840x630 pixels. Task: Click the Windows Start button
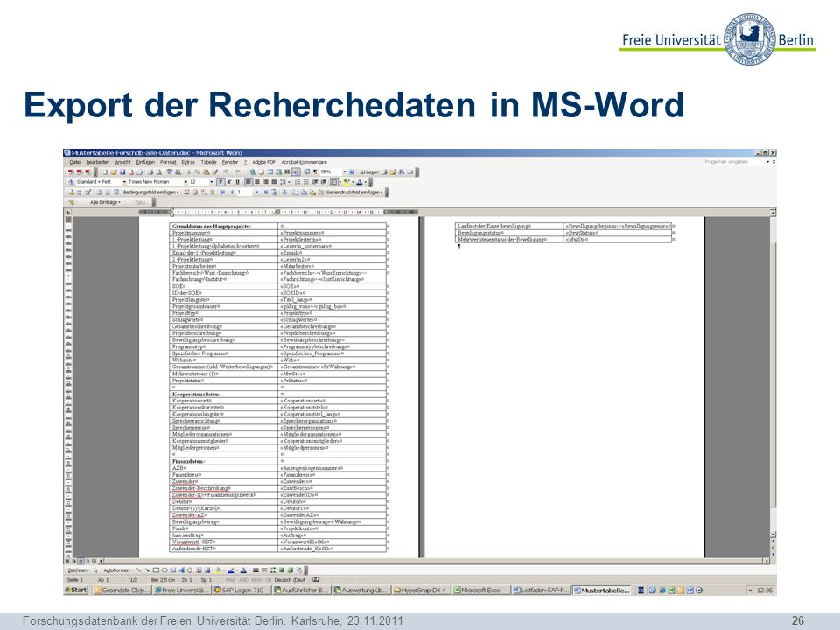click(x=76, y=591)
